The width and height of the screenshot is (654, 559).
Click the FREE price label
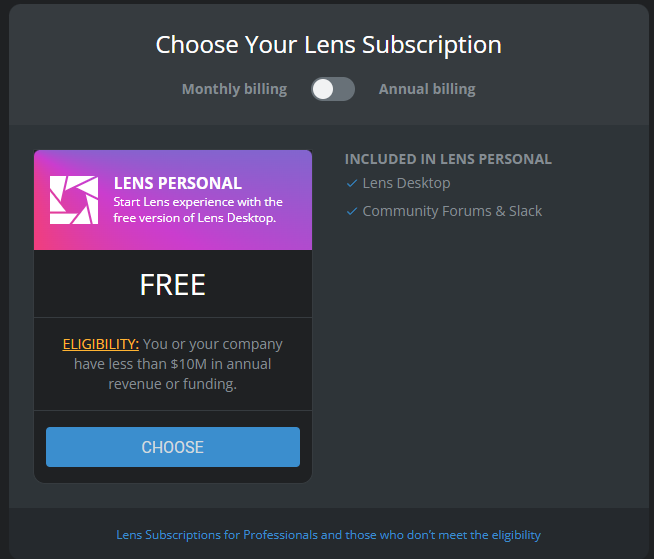[x=173, y=285]
